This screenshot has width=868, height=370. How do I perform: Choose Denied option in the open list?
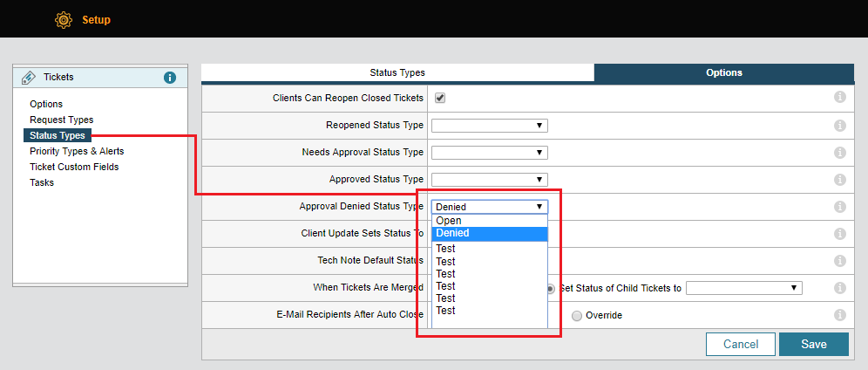tap(490, 233)
